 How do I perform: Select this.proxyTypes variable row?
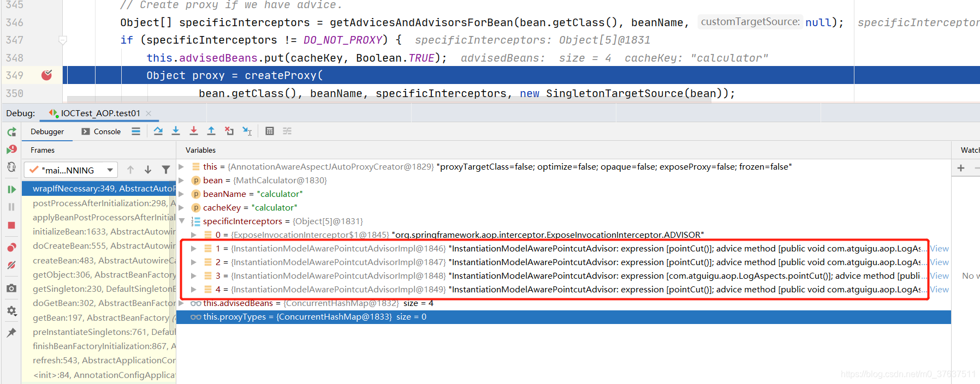click(x=564, y=317)
